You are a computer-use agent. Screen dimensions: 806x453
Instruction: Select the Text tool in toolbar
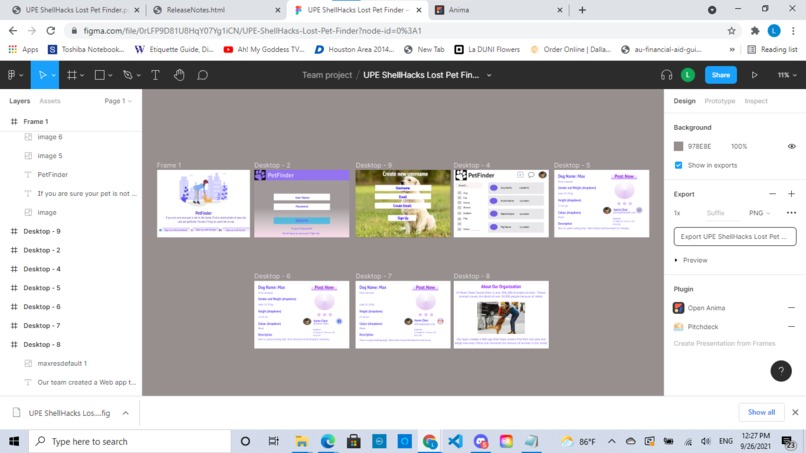[155, 75]
